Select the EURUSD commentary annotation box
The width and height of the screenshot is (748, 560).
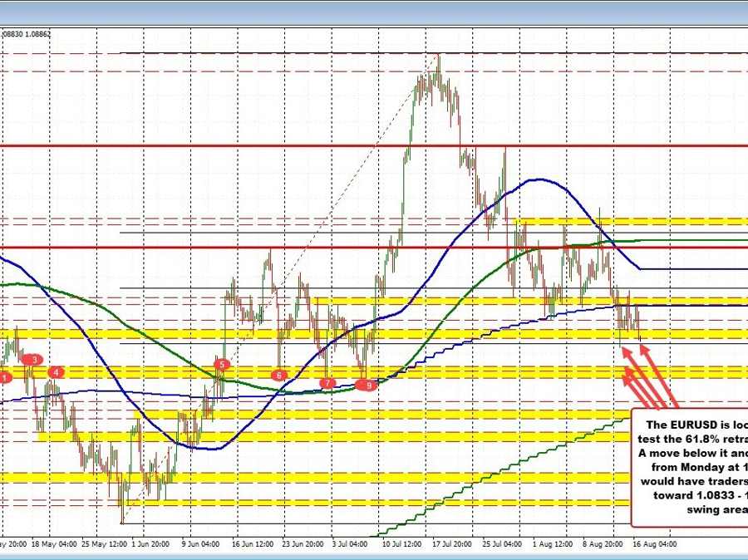coord(689,467)
